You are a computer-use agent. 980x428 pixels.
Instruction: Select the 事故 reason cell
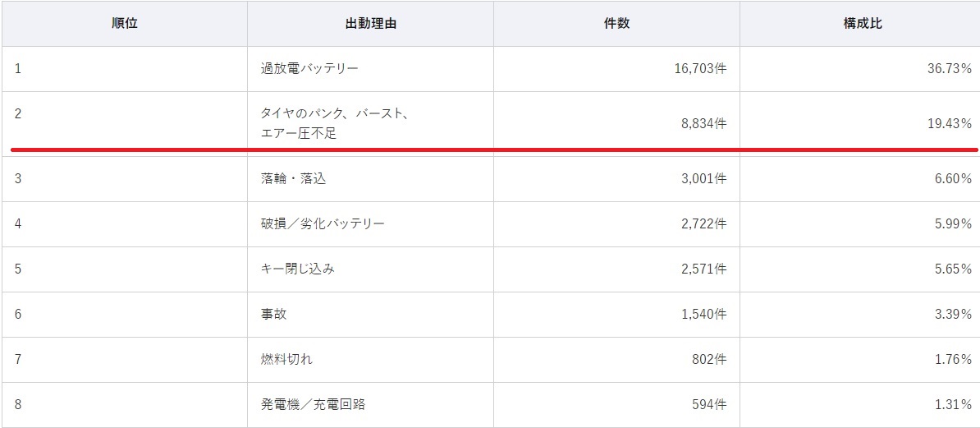pyautogui.click(x=274, y=314)
